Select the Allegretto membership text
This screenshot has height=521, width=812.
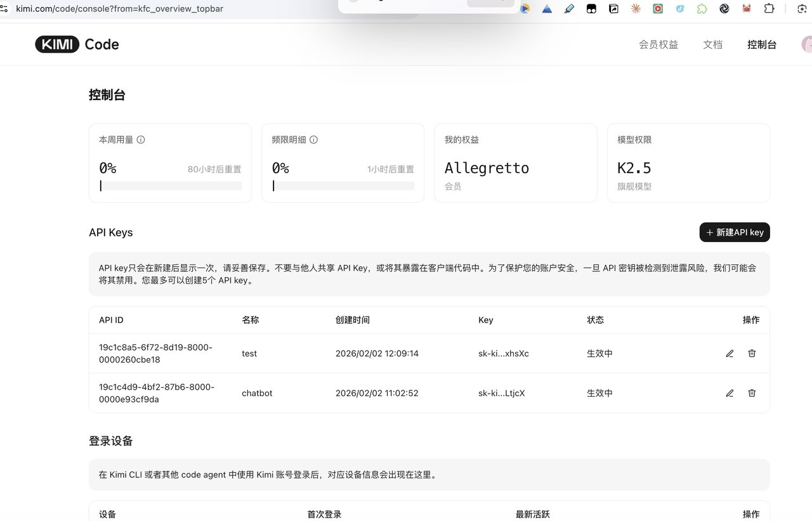point(487,168)
